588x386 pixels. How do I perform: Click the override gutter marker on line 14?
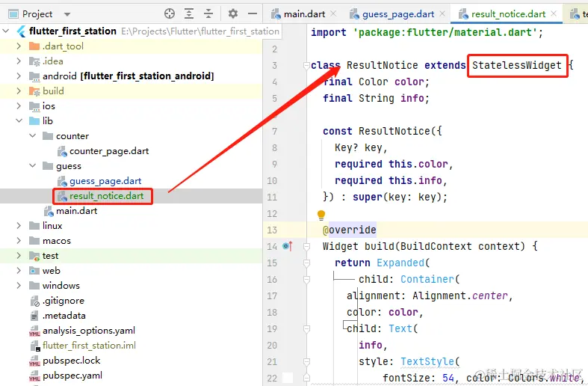288,246
